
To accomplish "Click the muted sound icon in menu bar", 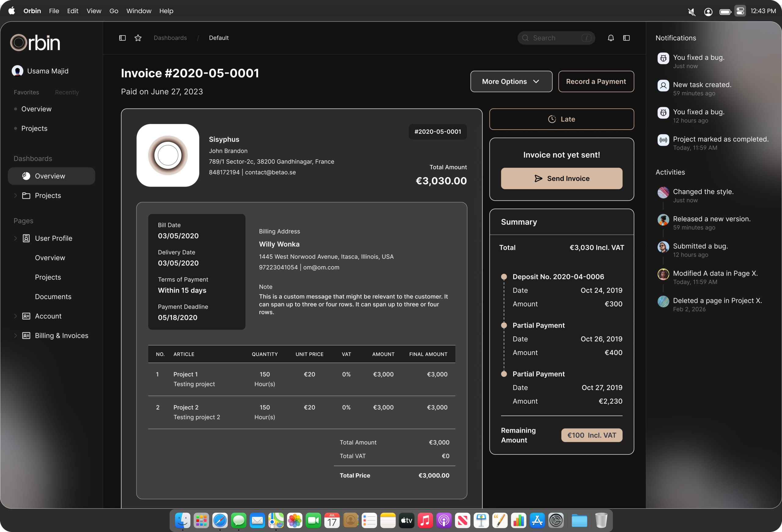I will [x=692, y=12].
